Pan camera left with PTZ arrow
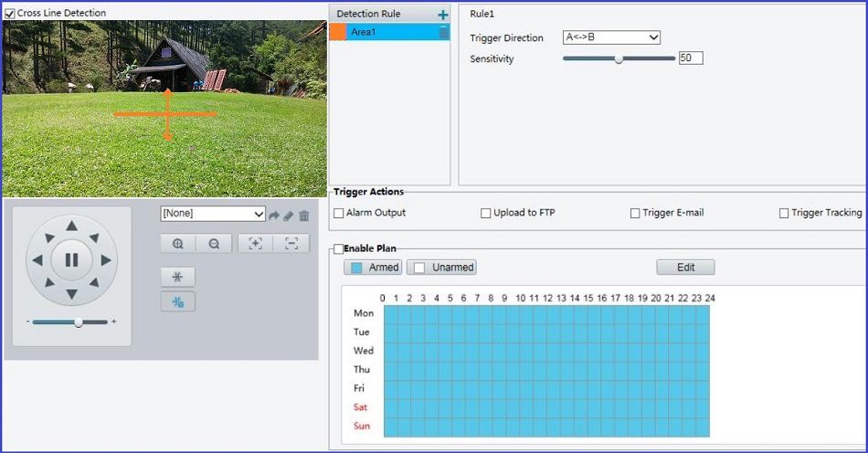The width and height of the screenshot is (868, 453). coord(37,260)
